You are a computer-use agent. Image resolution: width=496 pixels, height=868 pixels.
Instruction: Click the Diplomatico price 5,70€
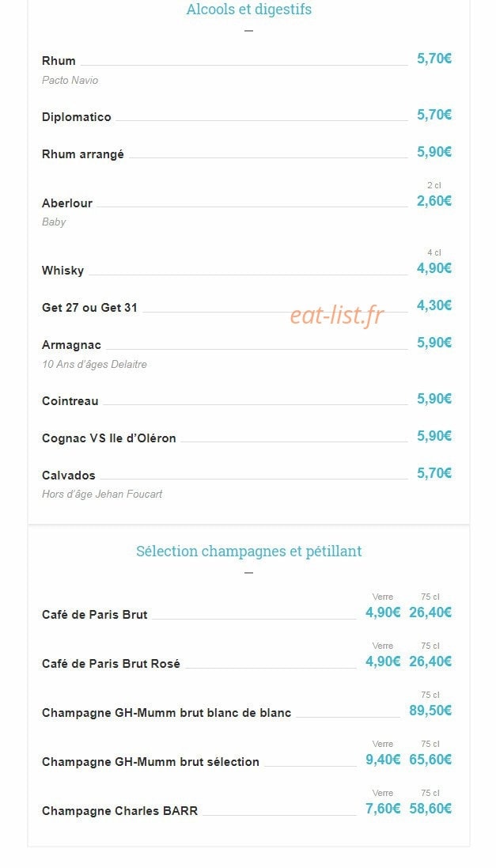[x=434, y=115]
